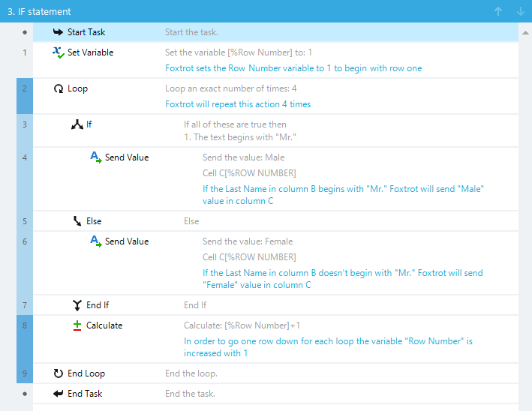Select the Else arrow icon
Viewport: 532px width, 411px height.
point(77,221)
